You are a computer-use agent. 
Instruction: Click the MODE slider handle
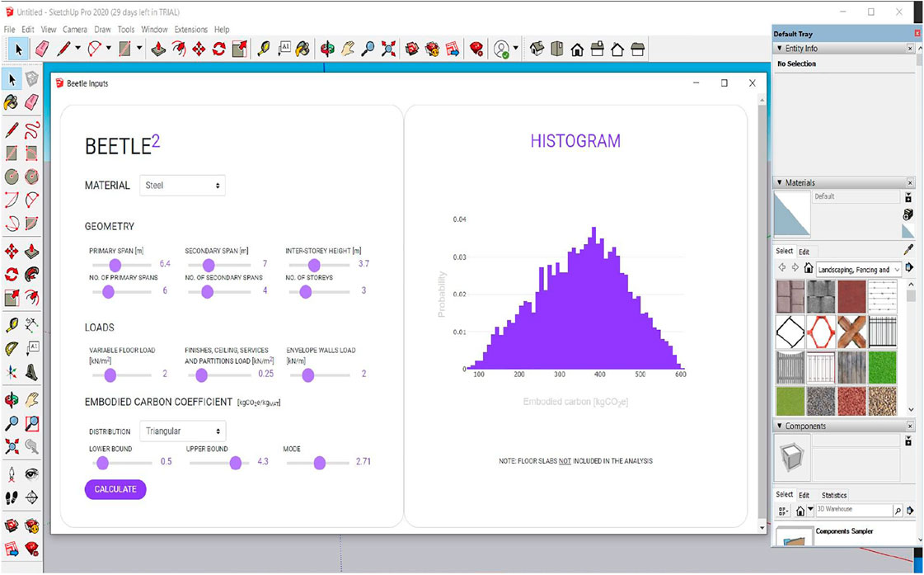click(x=319, y=463)
